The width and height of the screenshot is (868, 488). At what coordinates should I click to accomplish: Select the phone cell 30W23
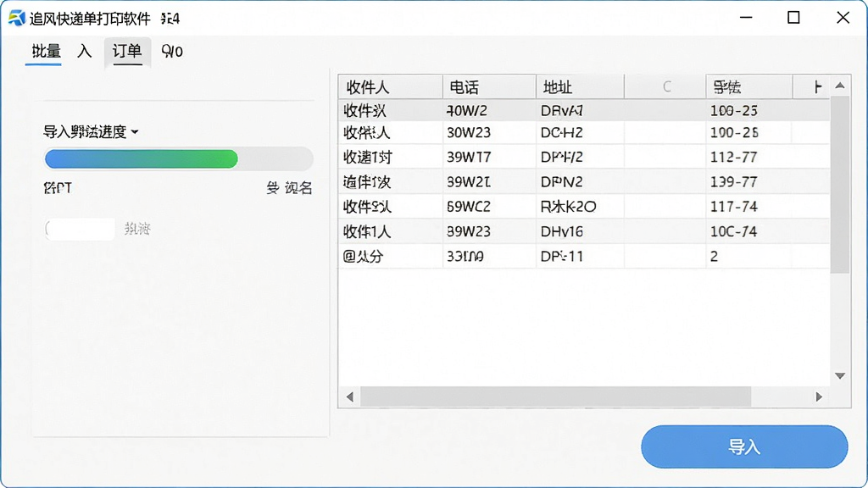[489, 133]
